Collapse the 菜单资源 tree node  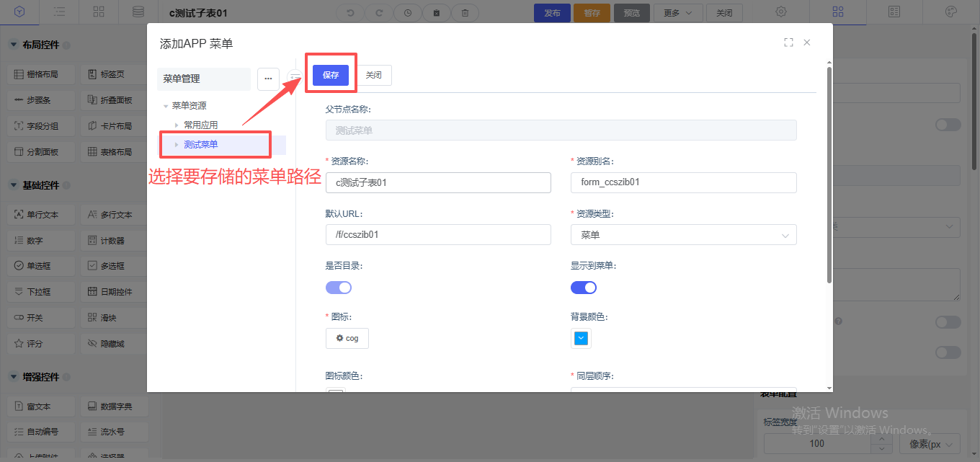click(x=166, y=106)
